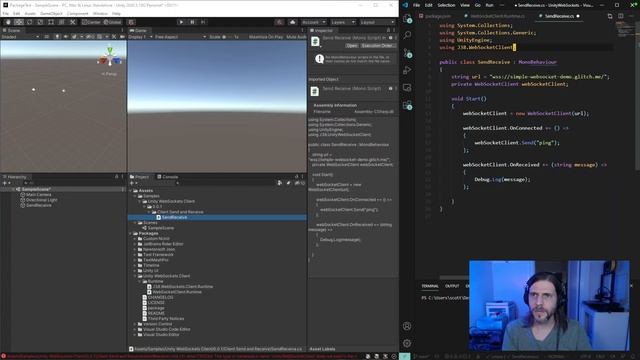Adjust Game view Scale slider

[229, 37]
